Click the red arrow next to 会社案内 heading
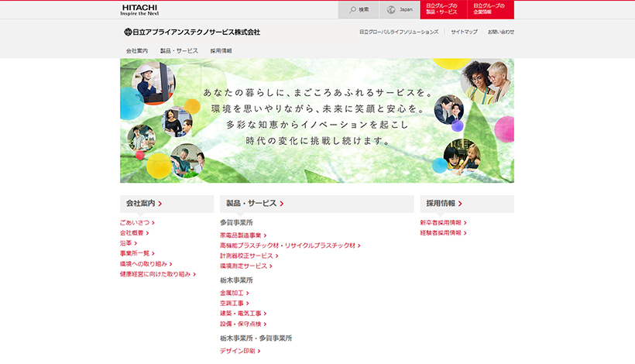Image resolution: width=635 pixels, height=364 pixels. [x=160, y=204]
